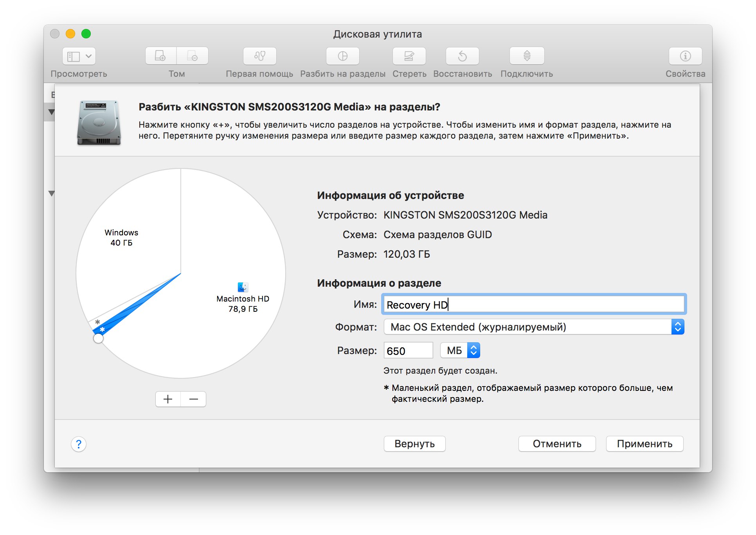Click the Восстановить toolbar label
The width and height of the screenshot is (756, 535).
pos(463,74)
